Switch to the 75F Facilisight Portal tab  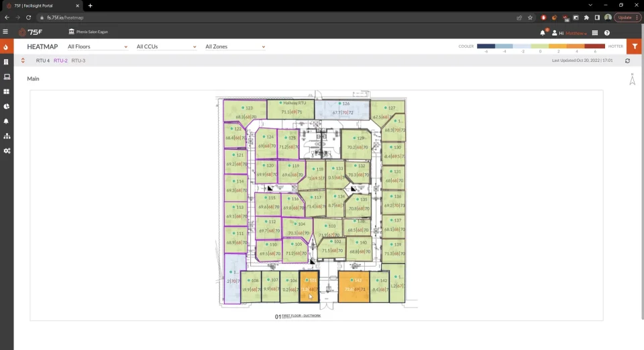pyautogui.click(x=42, y=6)
